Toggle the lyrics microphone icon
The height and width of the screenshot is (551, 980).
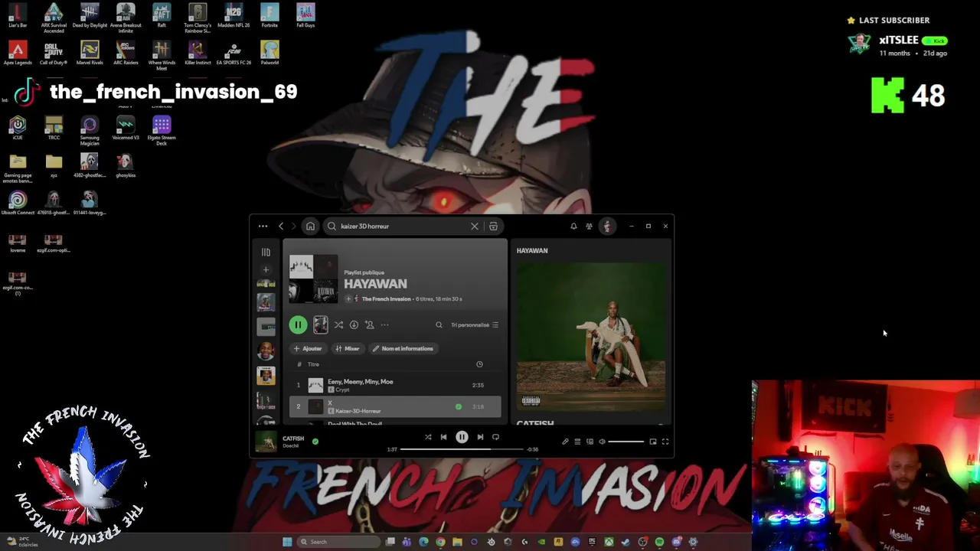pos(565,442)
